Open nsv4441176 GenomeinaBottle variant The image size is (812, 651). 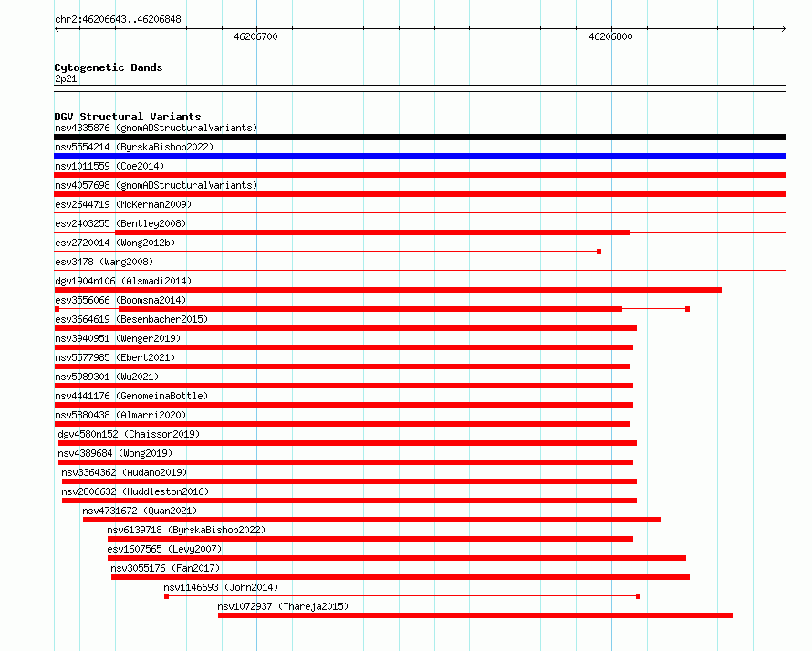tap(131, 396)
